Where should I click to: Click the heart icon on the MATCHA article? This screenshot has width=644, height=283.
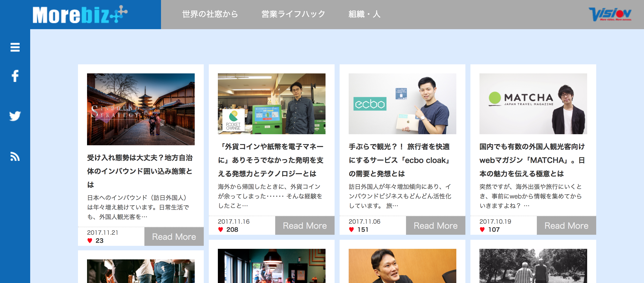pos(482,230)
